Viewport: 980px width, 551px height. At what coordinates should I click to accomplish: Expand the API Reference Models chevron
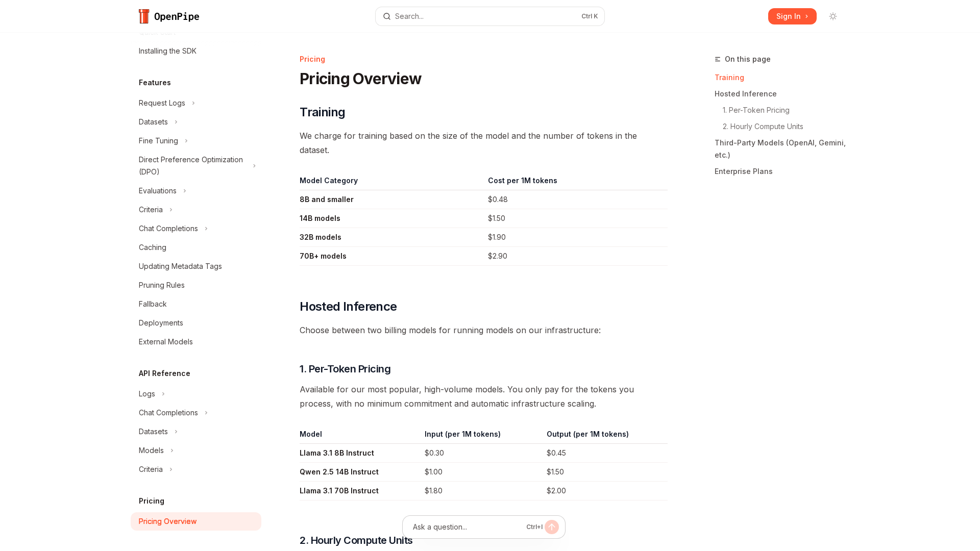tap(172, 450)
